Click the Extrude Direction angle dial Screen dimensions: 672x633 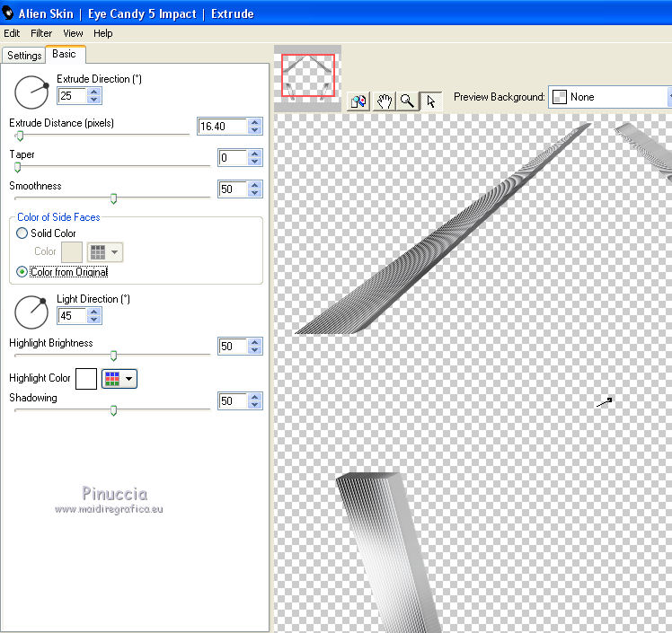pyautogui.click(x=31, y=92)
